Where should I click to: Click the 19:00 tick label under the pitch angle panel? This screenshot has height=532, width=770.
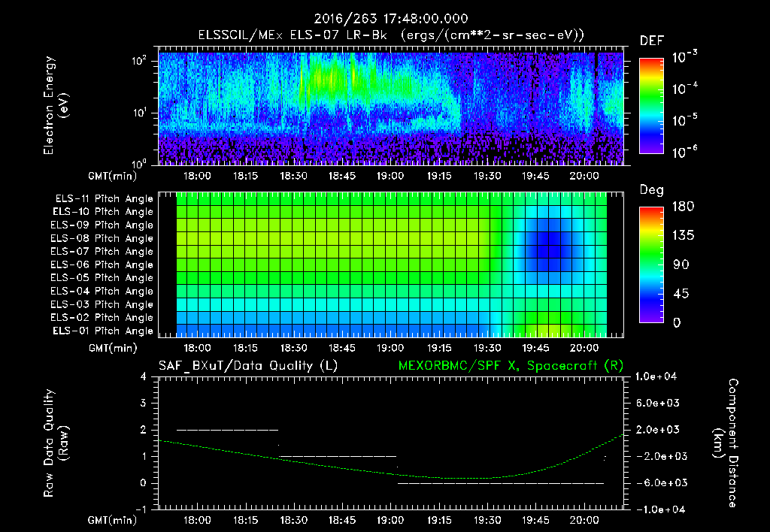[390, 348]
